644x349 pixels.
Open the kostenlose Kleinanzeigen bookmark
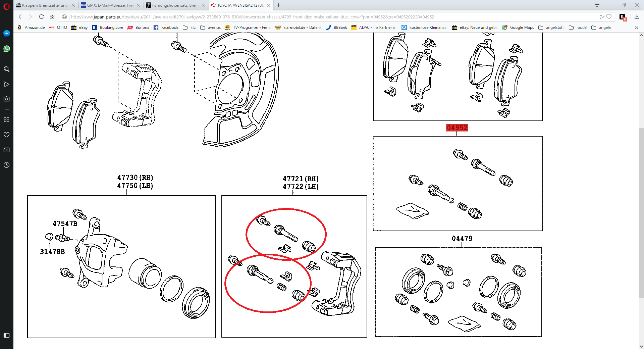(424, 28)
